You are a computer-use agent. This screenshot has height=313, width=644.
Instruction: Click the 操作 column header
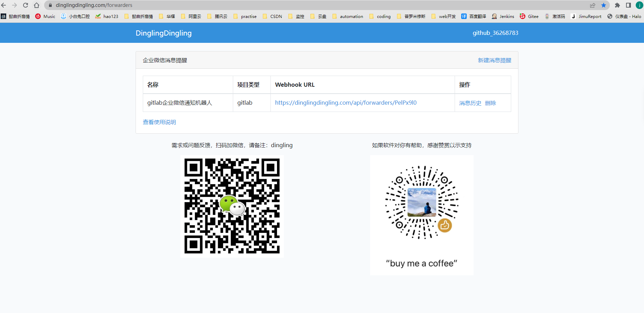[483, 85]
